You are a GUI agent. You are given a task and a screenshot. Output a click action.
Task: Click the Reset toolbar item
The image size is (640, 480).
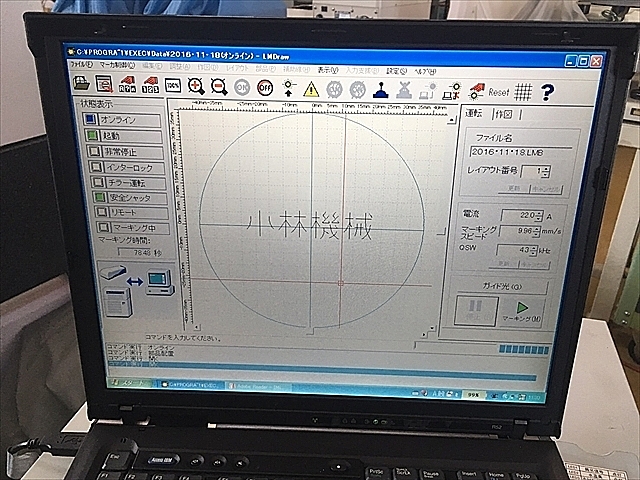click(499, 92)
